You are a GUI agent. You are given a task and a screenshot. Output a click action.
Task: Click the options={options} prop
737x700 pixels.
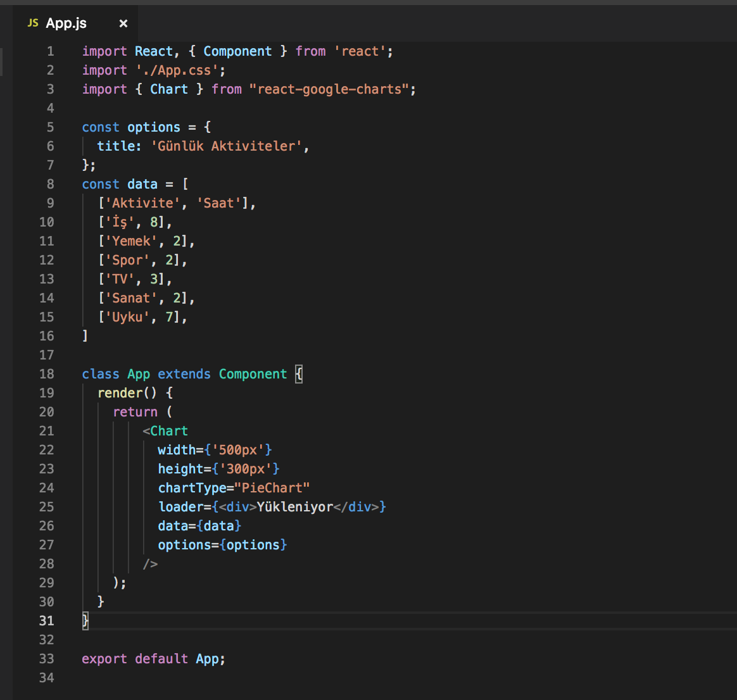coord(222,545)
